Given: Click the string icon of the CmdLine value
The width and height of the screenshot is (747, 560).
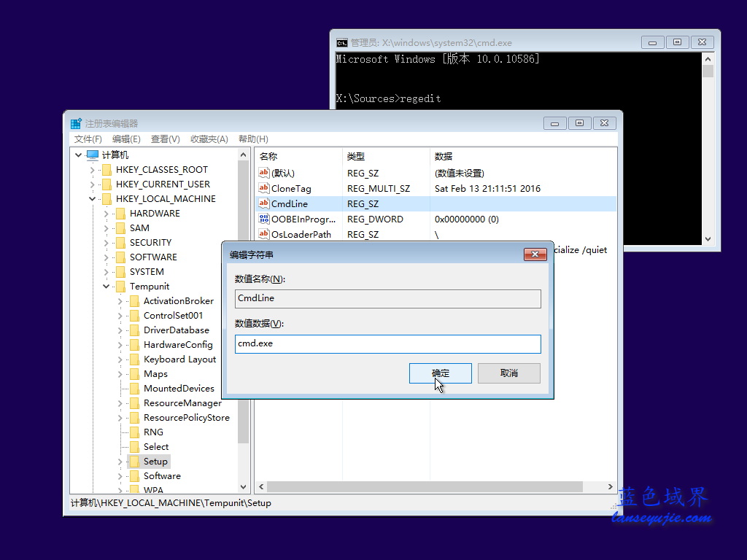Looking at the screenshot, I should (x=264, y=203).
